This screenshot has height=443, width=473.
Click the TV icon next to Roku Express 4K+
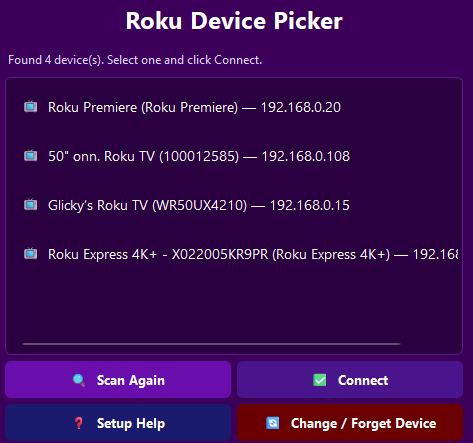(31, 254)
